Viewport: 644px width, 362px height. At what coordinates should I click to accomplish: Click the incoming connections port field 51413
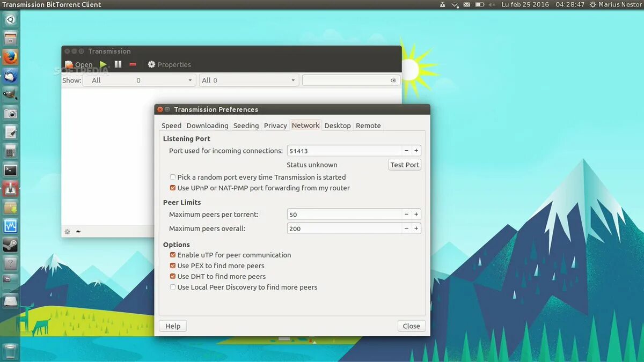(x=345, y=151)
